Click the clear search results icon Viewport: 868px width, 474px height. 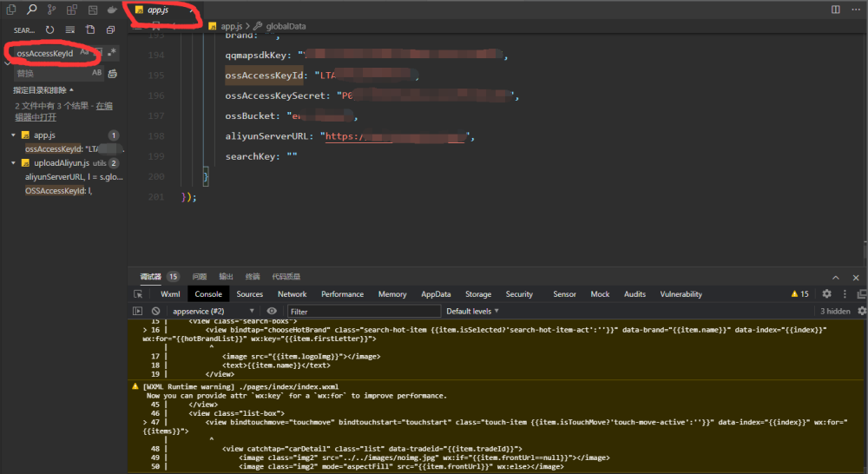(69, 30)
